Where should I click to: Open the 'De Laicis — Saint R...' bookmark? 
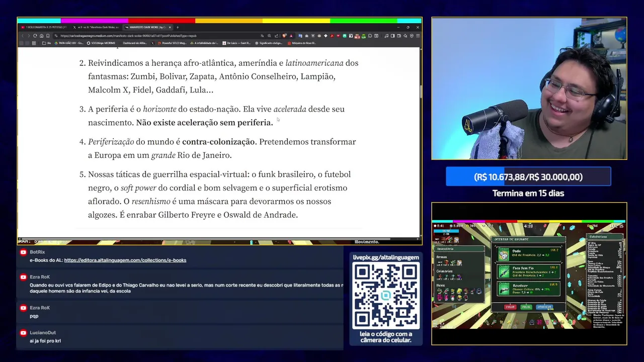(235, 43)
